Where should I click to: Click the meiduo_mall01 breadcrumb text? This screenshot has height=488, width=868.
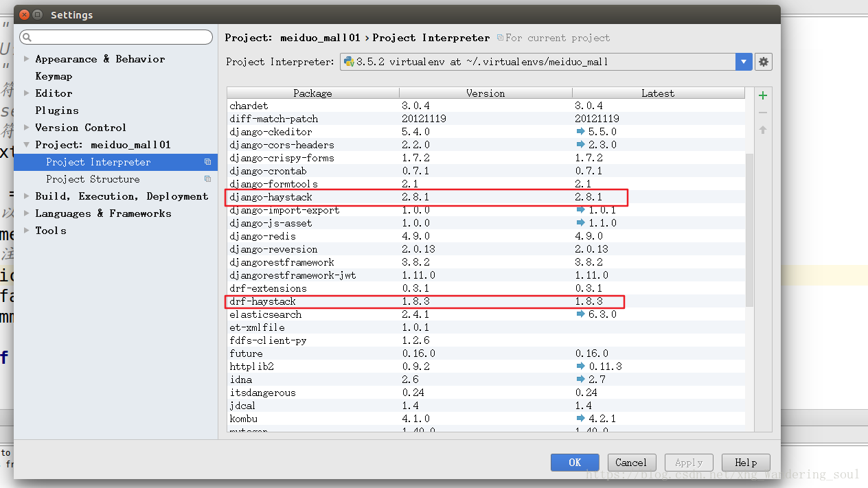(x=321, y=38)
